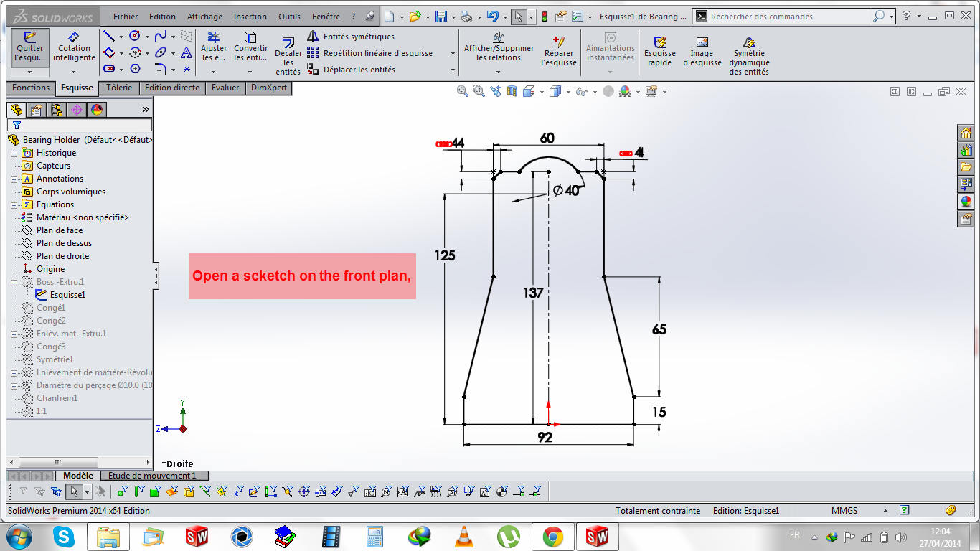Open the Outils menu
The image size is (980, 551).
tap(289, 16)
